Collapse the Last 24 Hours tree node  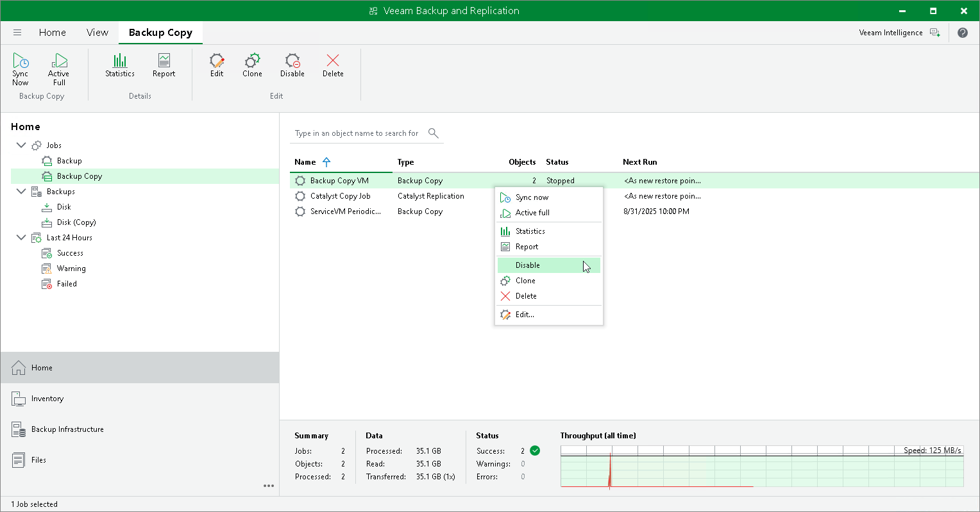point(21,238)
